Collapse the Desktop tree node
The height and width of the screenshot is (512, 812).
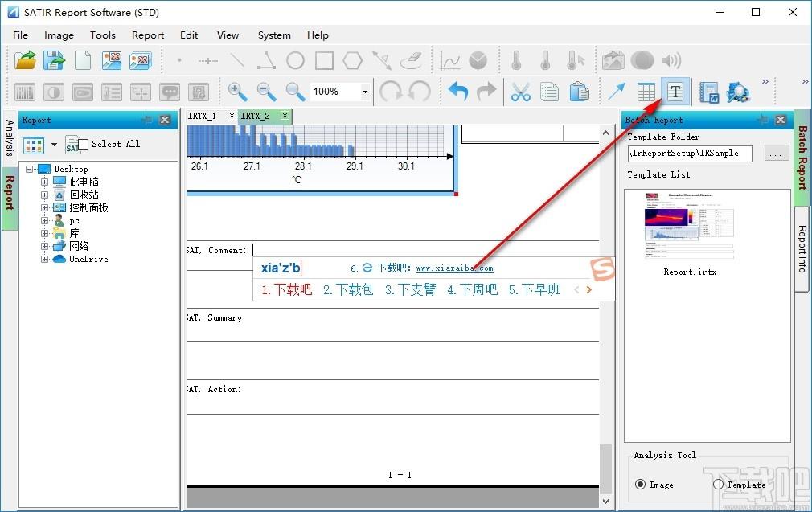[30, 169]
